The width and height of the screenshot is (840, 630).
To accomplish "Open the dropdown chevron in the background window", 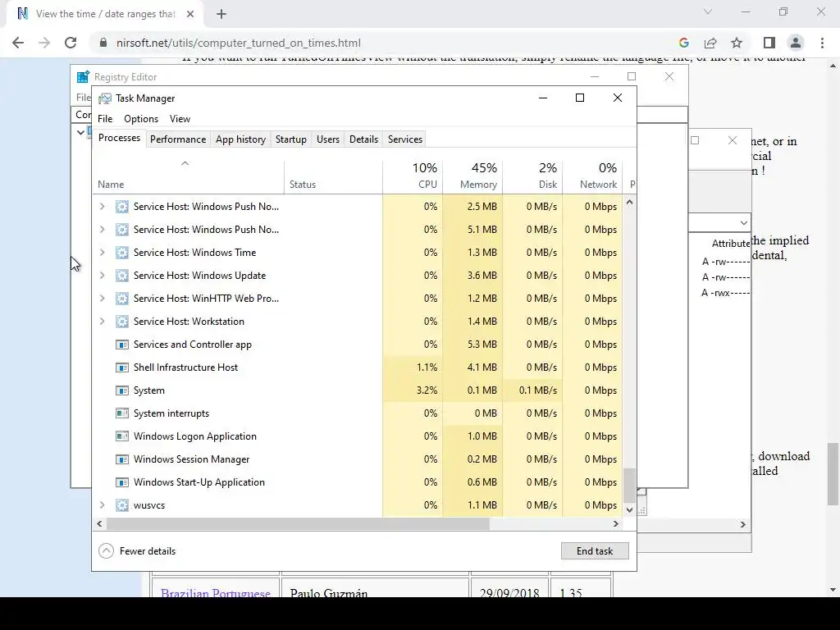I will (743, 222).
